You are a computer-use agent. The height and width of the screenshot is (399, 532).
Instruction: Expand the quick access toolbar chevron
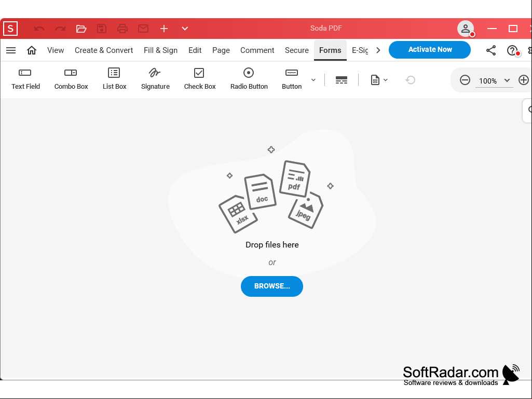click(x=185, y=29)
